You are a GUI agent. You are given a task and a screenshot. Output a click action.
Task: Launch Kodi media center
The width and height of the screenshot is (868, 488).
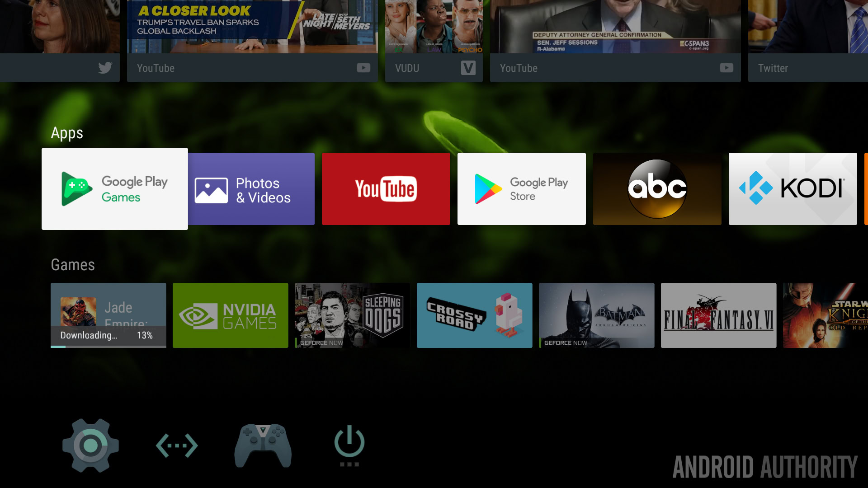click(792, 188)
